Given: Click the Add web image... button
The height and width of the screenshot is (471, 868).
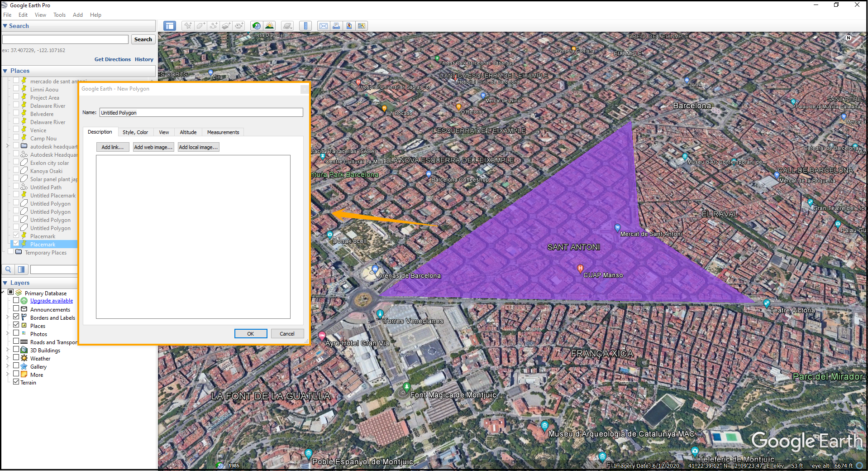Looking at the screenshot, I should (x=153, y=147).
